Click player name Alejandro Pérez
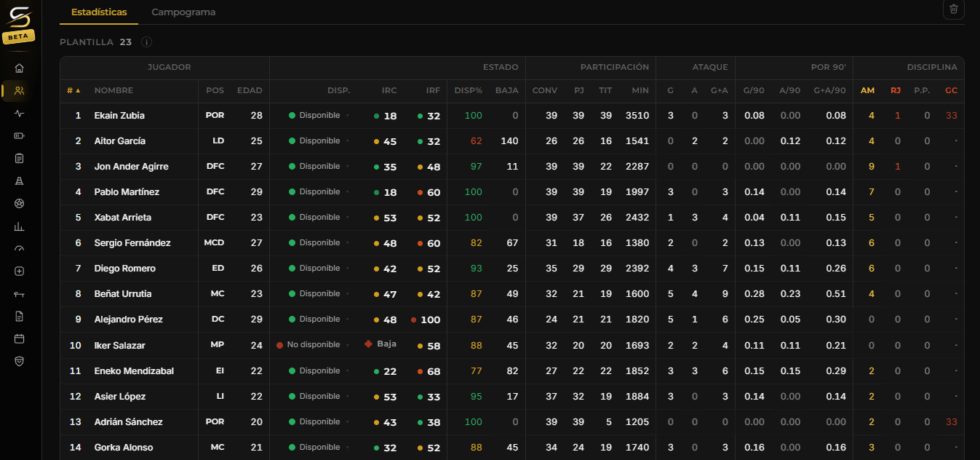Viewport: 980px width, 460px height. tap(128, 320)
